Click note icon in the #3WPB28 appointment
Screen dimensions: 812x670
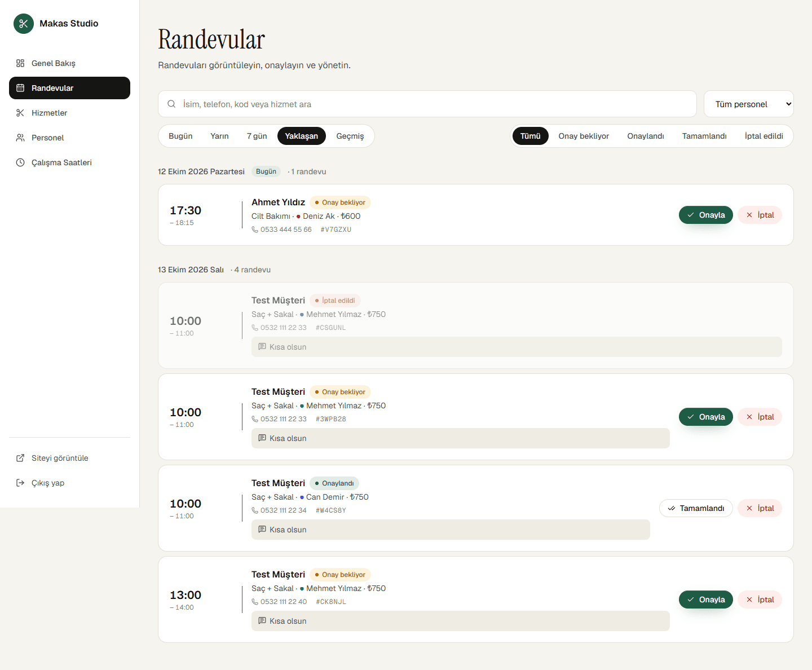pyautogui.click(x=262, y=438)
